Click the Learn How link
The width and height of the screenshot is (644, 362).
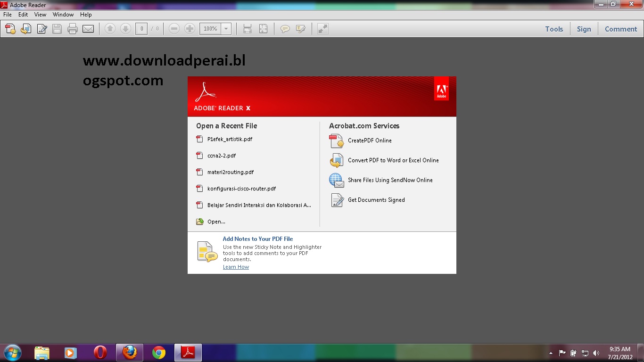(x=236, y=267)
